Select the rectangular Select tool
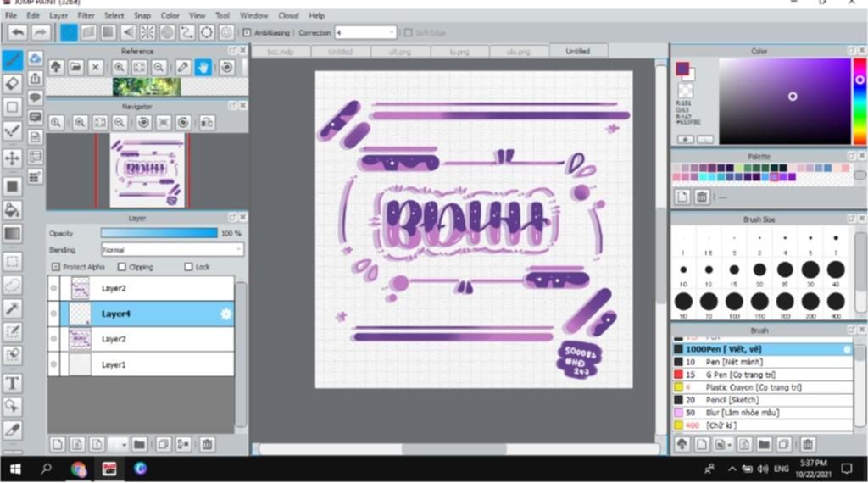Screen dimensions: 868x483 12,261
